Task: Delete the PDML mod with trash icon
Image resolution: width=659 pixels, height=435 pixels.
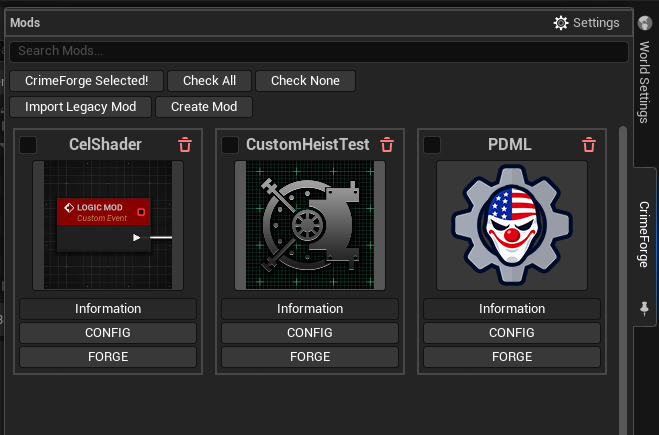Action: (x=589, y=145)
